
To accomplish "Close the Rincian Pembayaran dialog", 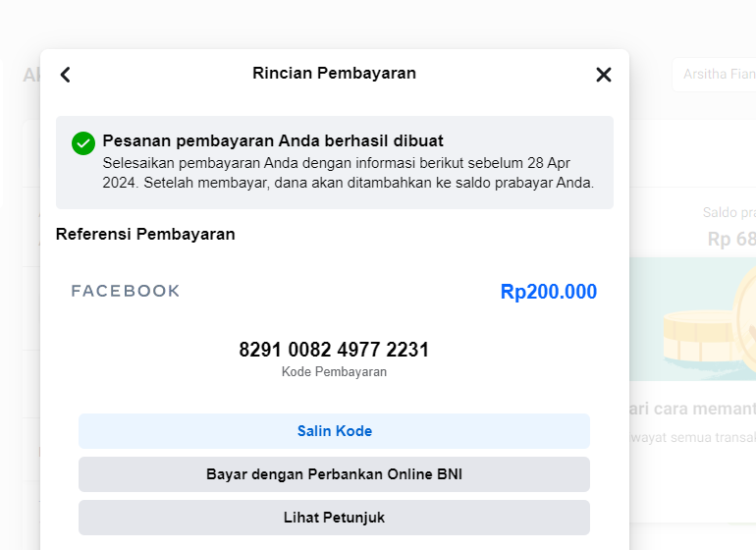I will (x=604, y=75).
